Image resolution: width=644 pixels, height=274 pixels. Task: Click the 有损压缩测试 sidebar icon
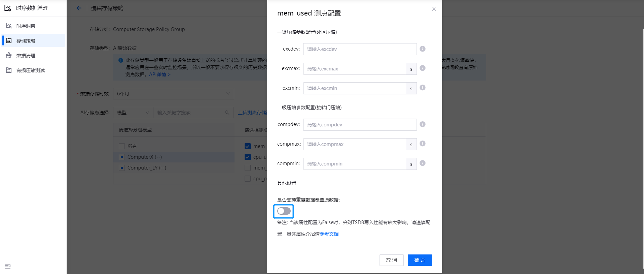pyautogui.click(x=9, y=70)
